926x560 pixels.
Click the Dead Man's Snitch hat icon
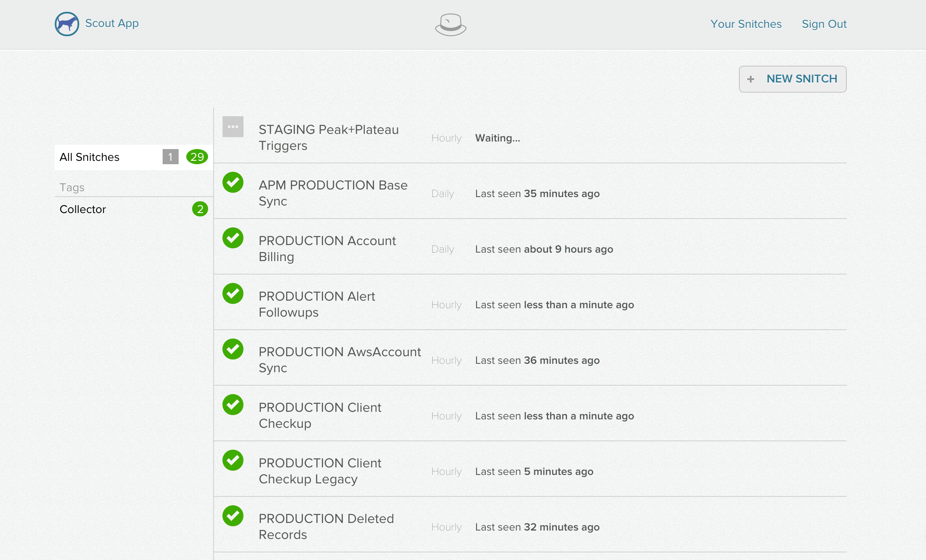coord(451,24)
